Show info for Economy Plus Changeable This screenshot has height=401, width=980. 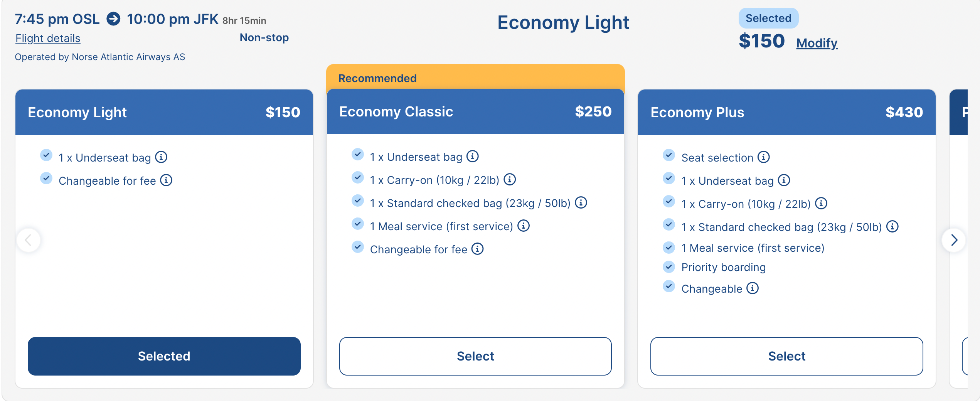pos(753,288)
